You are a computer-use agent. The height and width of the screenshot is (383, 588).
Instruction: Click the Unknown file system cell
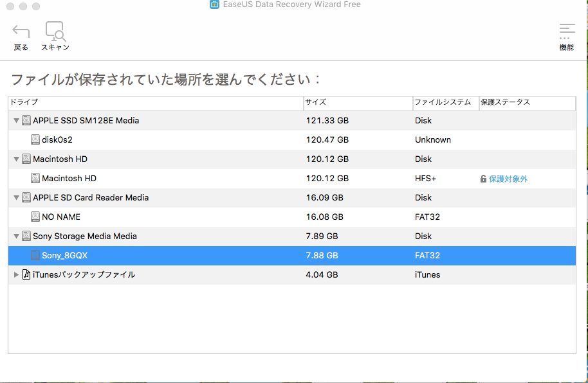(433, 140)
